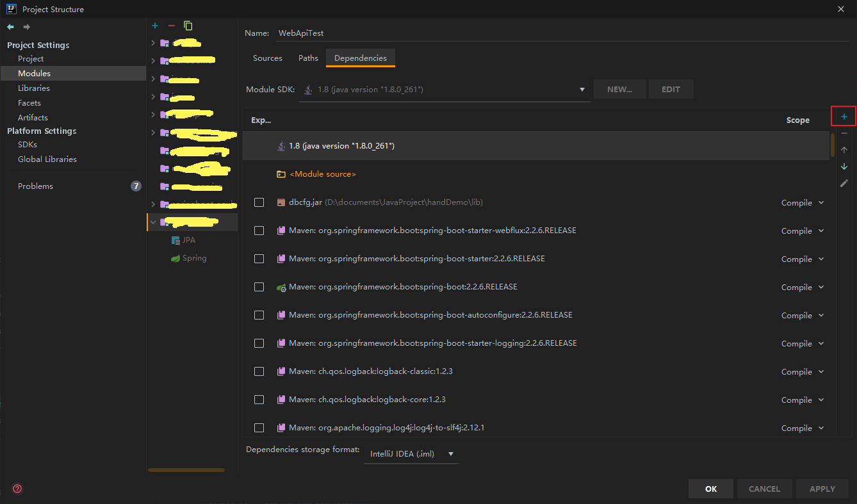Toggle export checkbox for spring-boot-starter-logging
This screenshot has width=857, height=504.
pos(259,343)
